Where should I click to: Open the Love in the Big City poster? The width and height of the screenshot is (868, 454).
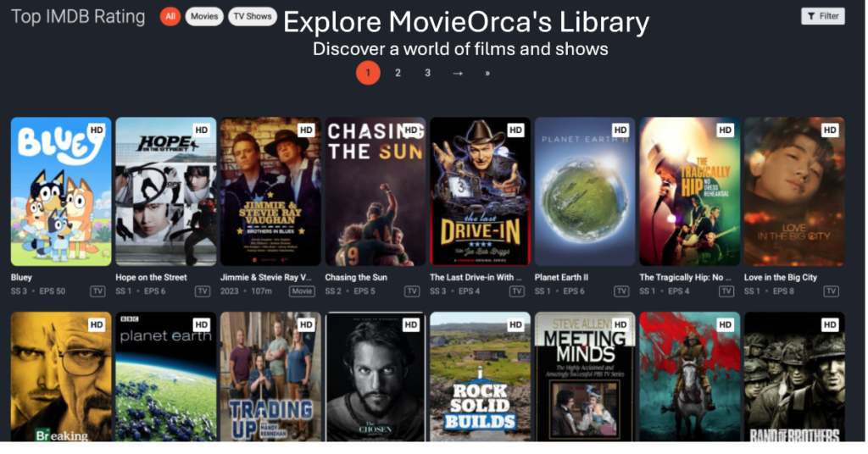point(794,191)
